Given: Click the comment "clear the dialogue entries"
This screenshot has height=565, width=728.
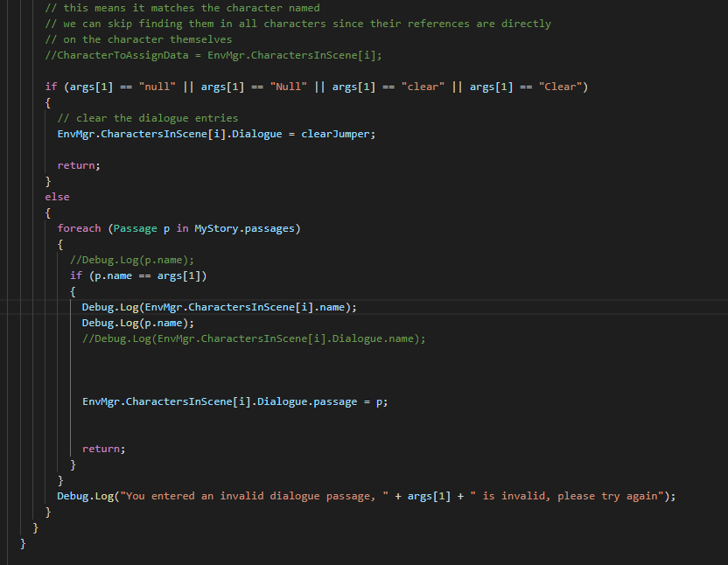Looking at the screenshot, I should 148,118.
